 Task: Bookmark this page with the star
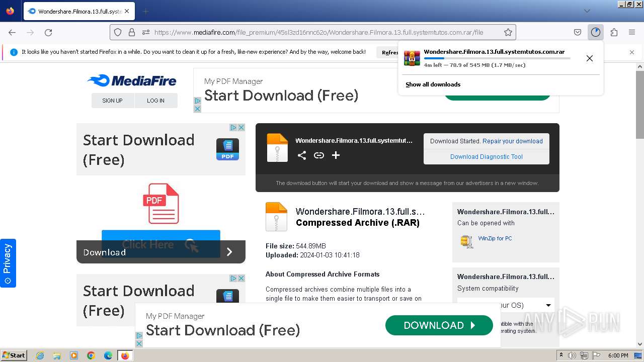508,32
